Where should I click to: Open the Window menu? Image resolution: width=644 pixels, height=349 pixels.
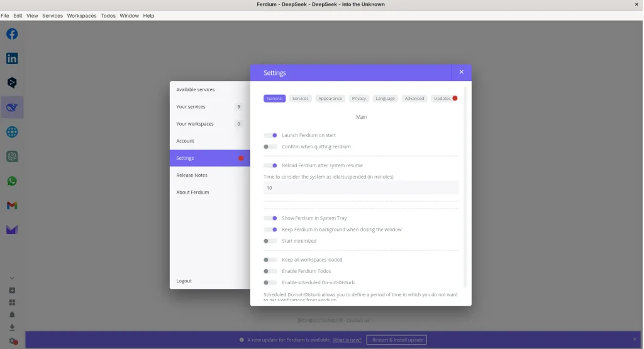pos(129,16)
